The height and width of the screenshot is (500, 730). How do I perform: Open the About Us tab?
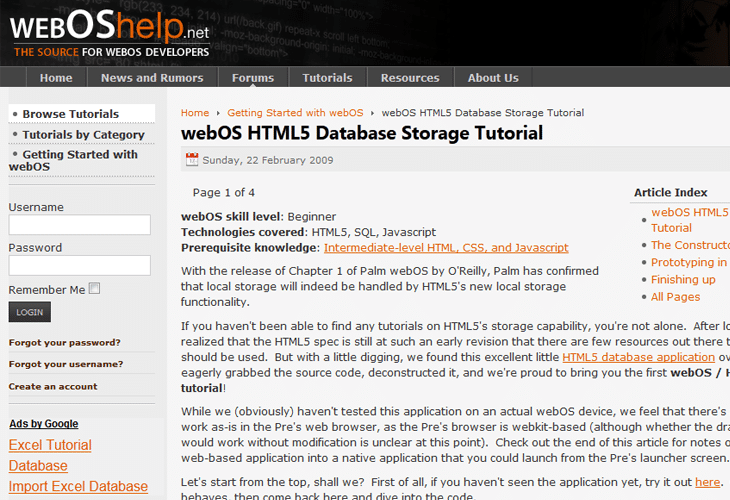click(493, 78)
